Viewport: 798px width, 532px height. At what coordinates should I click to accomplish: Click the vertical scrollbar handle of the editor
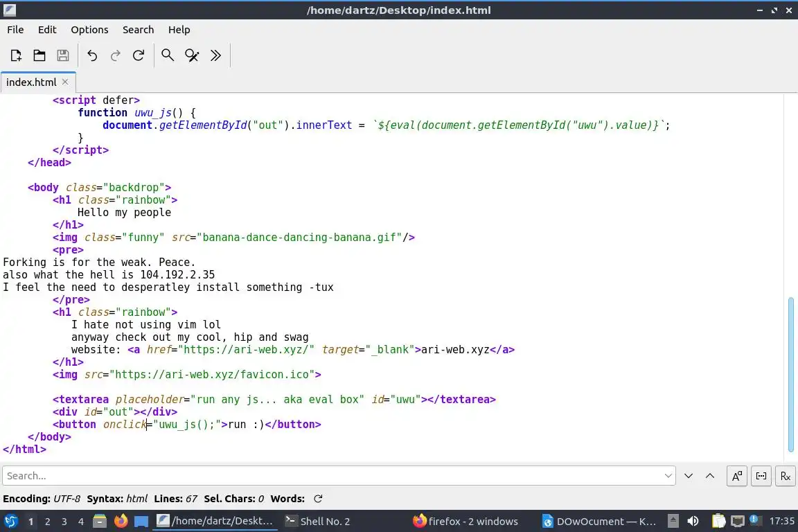[x=791, y=374]
